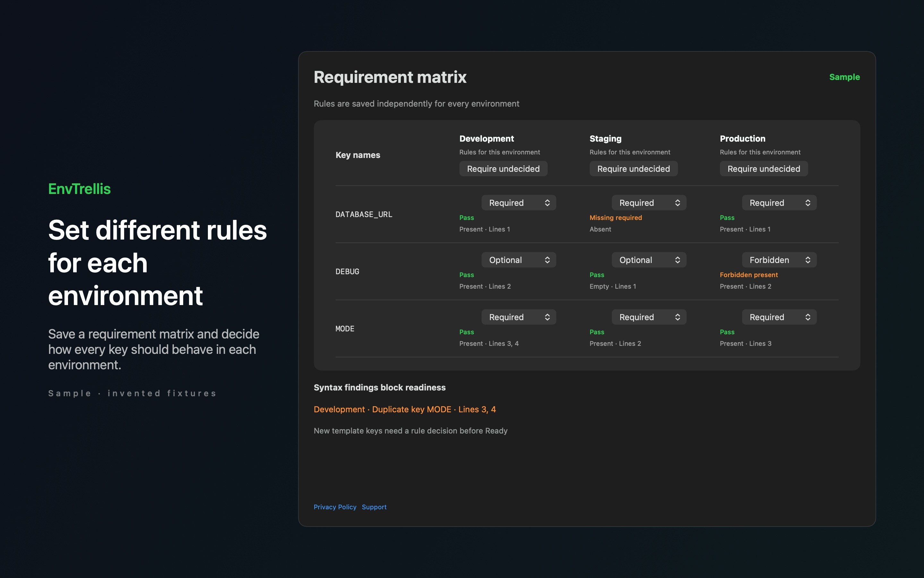
Task: Open the DEBUG Production Forbidden dropdown
Action: tap(779, 260)
